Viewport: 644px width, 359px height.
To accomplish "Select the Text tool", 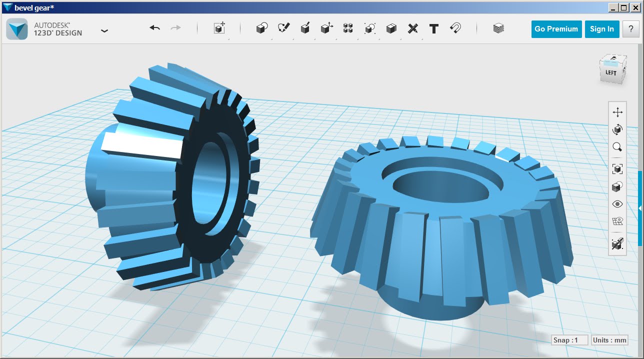I will click(x=434, y=28).
